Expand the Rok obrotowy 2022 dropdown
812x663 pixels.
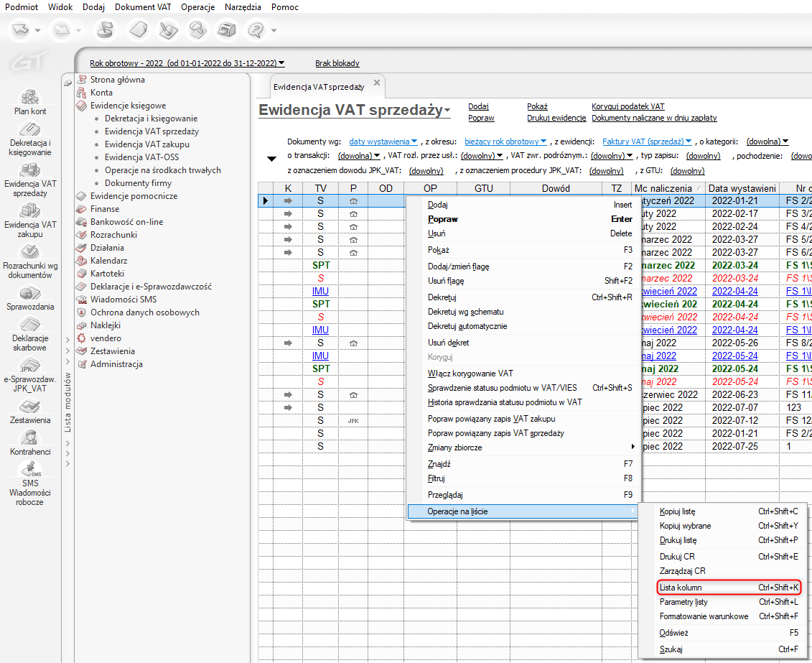pyautogui.click(x=187, y=63)
